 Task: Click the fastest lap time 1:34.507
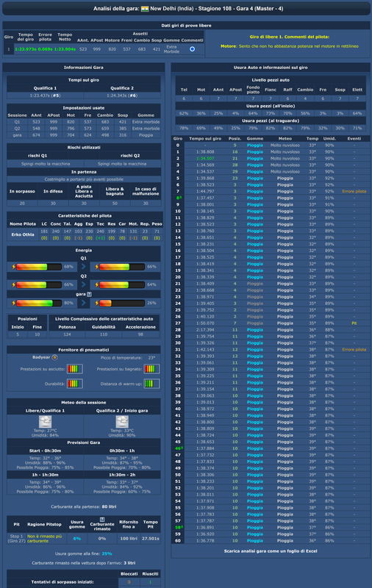pos(205,158)
